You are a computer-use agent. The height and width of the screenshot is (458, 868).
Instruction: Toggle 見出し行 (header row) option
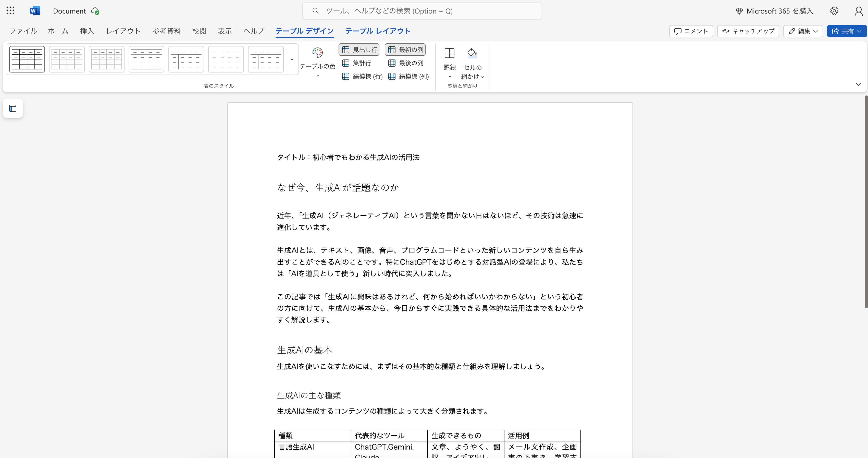point(359,49)
